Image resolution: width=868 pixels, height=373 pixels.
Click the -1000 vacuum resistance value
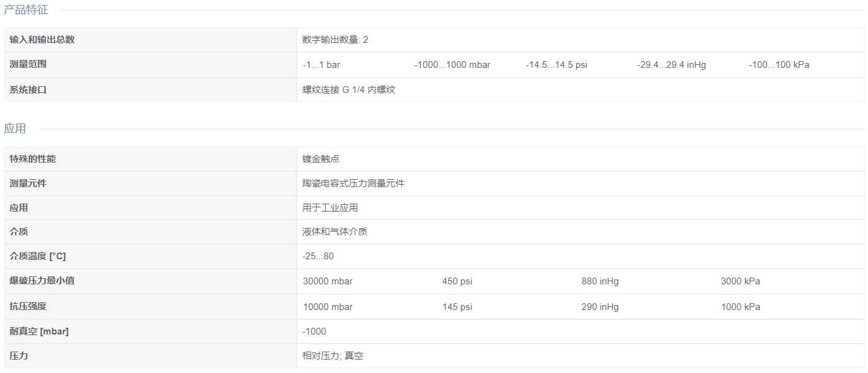(x=314, y=331)
